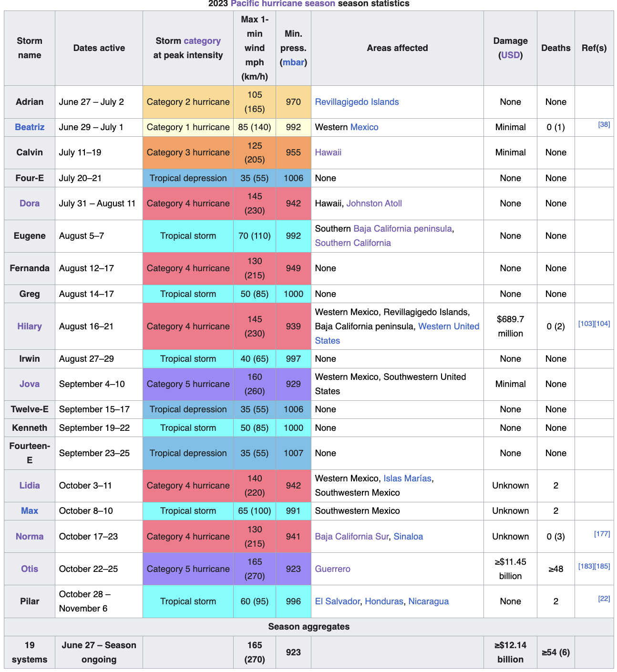This screenshot has height=672, width=617.
Task: Open the Western United States link
Action: [448, 326]
